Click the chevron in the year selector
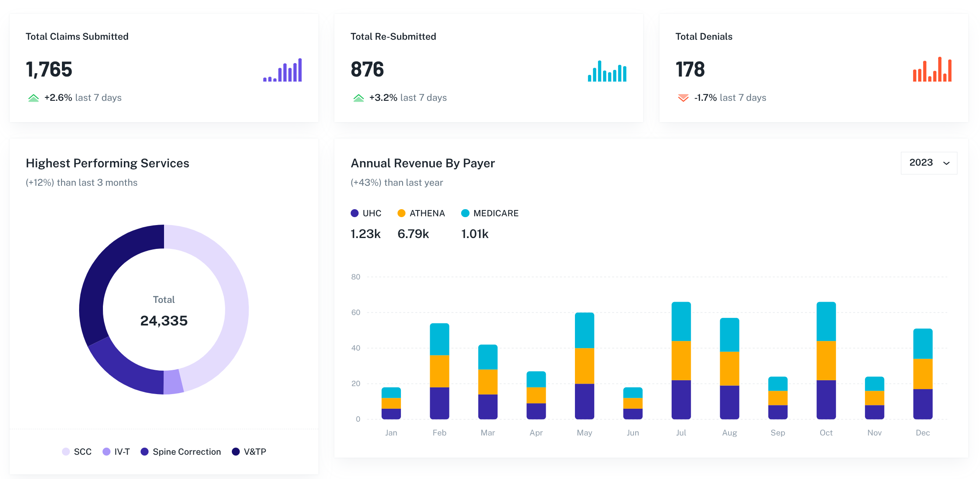Viewport: 980px width, 479px height. [x=946, y=163]
